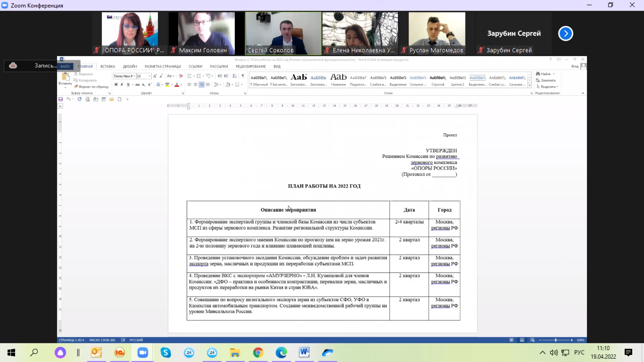The width and height of the screenshot is (644, 362).
Task: Select Максим Головин video thumbnail
Action: (207, 33)
